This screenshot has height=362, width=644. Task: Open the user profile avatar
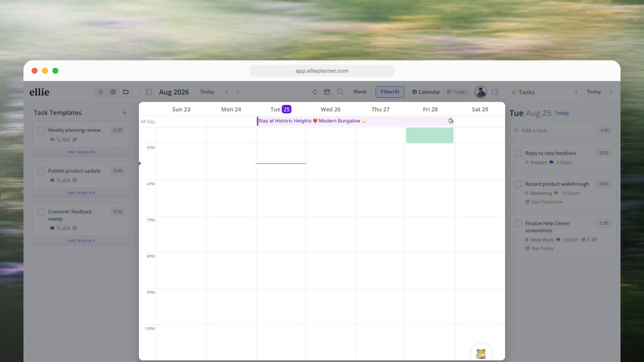pyautogui.click(x=481, y=92)
